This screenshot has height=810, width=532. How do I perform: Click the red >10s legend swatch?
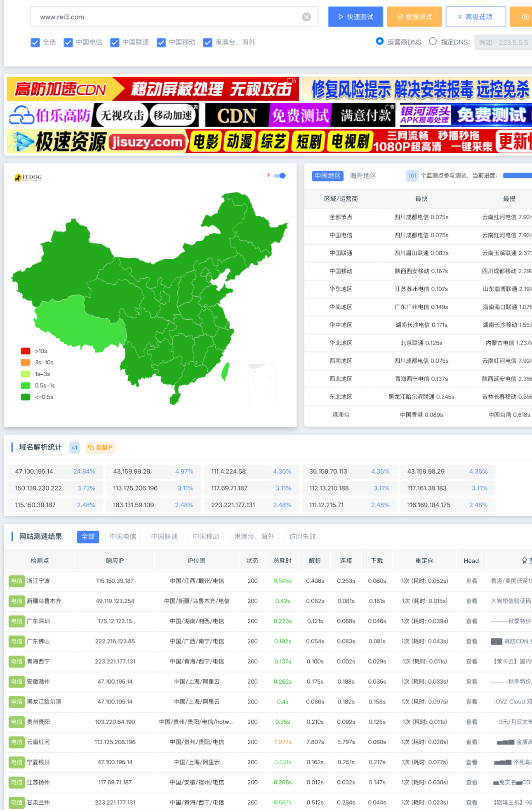26,351
